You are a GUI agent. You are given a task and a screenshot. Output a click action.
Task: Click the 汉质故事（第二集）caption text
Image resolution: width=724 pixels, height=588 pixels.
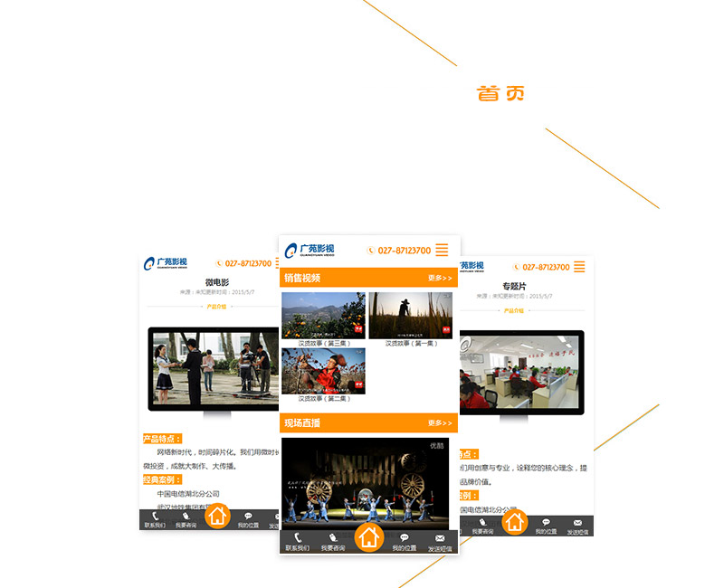(x=324, y=399)
